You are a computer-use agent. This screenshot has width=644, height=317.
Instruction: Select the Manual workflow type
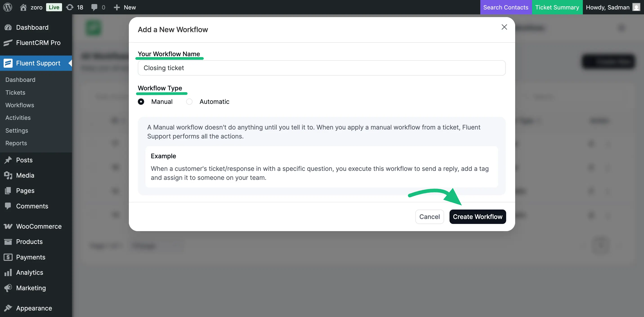click(141, 101)
